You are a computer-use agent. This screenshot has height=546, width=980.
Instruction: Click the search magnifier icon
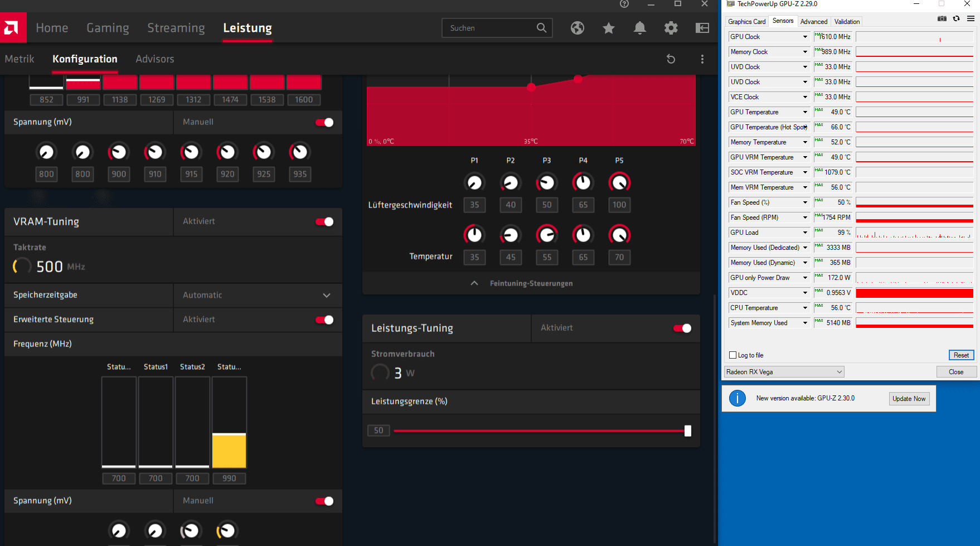pyautogui.click(x=541, y=28)
